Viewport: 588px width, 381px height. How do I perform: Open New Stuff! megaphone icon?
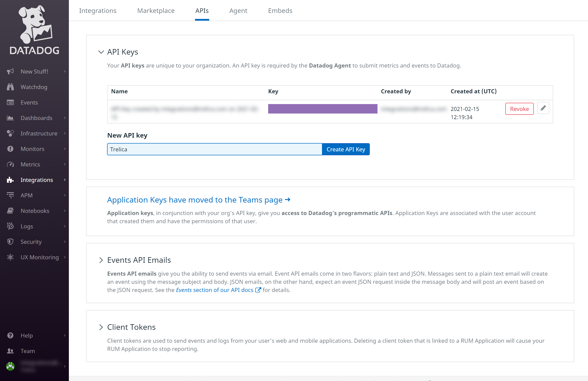[10, 72]
